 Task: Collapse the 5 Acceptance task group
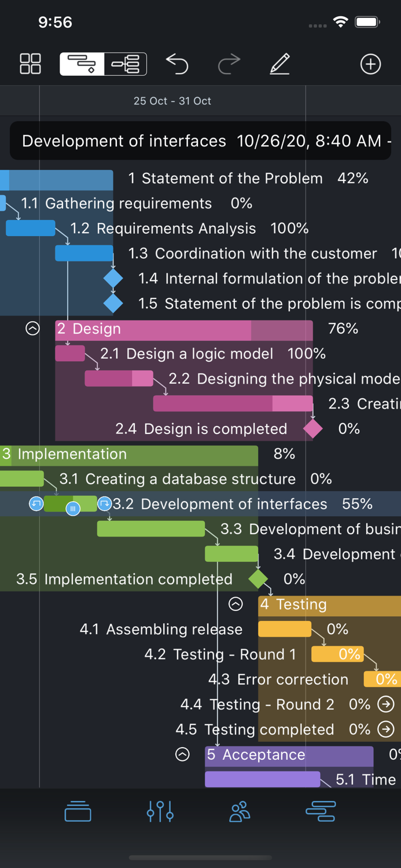click(182, 755)
